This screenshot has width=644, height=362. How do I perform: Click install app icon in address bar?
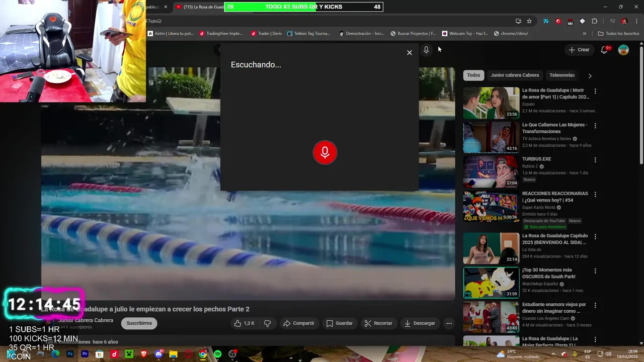tap(518, 21)
